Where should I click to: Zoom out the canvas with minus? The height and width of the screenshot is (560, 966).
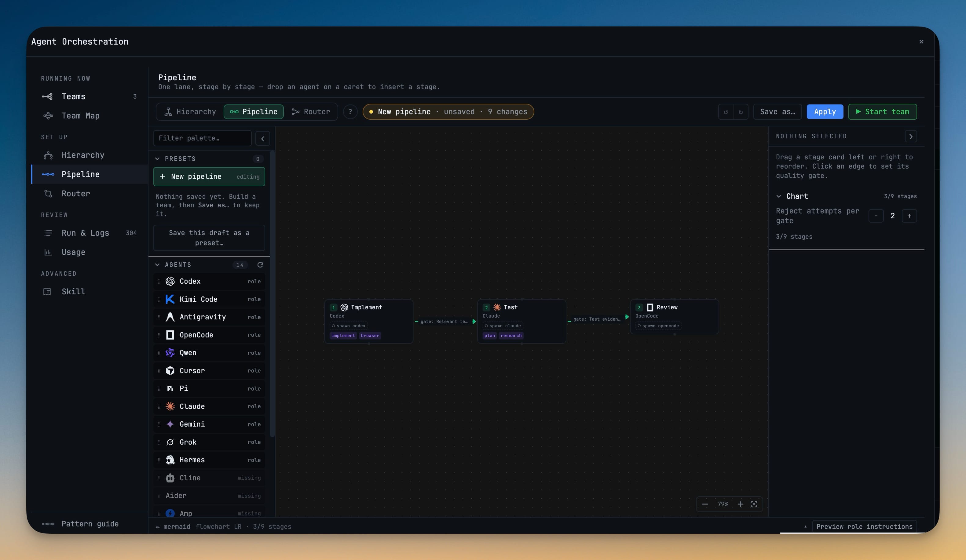point(705,504)
